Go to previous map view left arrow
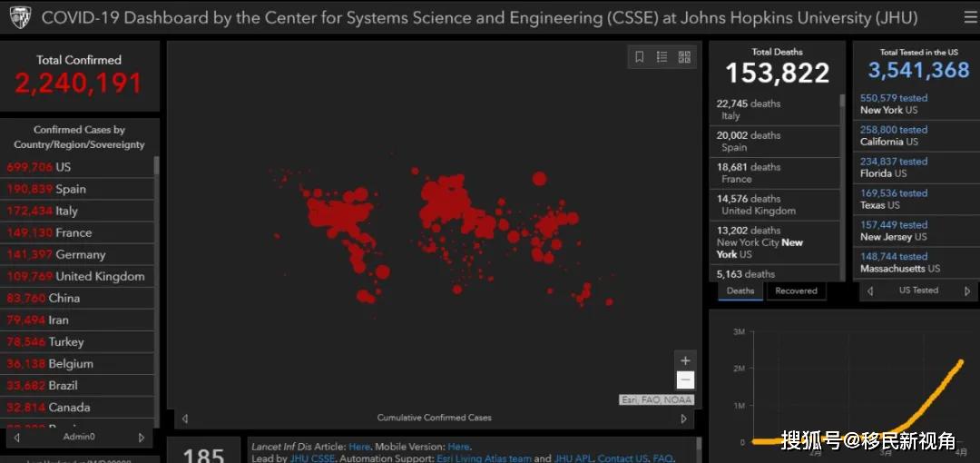This screenshot has height=463, width=980. [184, 418]
